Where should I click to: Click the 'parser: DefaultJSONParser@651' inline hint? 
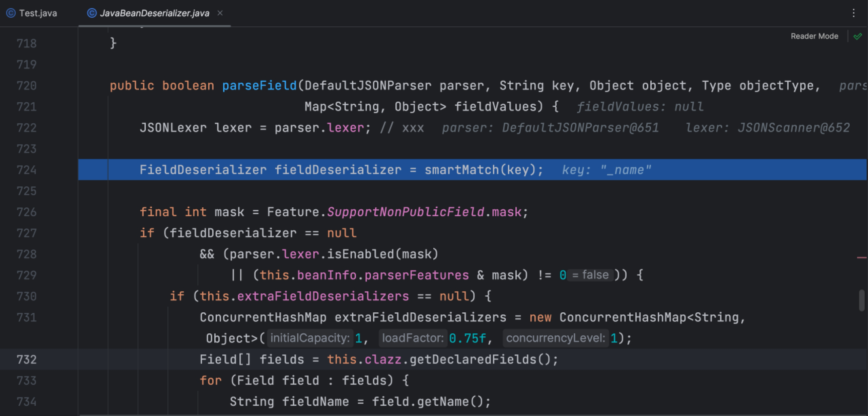(550, 128)
